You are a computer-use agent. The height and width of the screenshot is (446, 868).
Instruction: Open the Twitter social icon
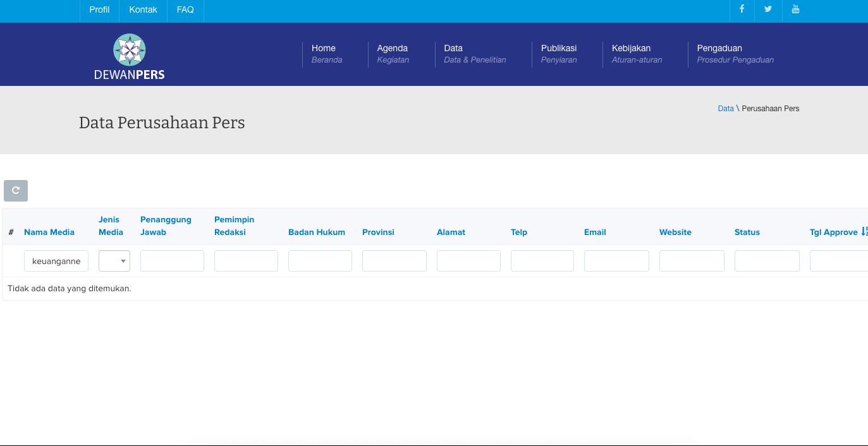click(x=768, y=9)
